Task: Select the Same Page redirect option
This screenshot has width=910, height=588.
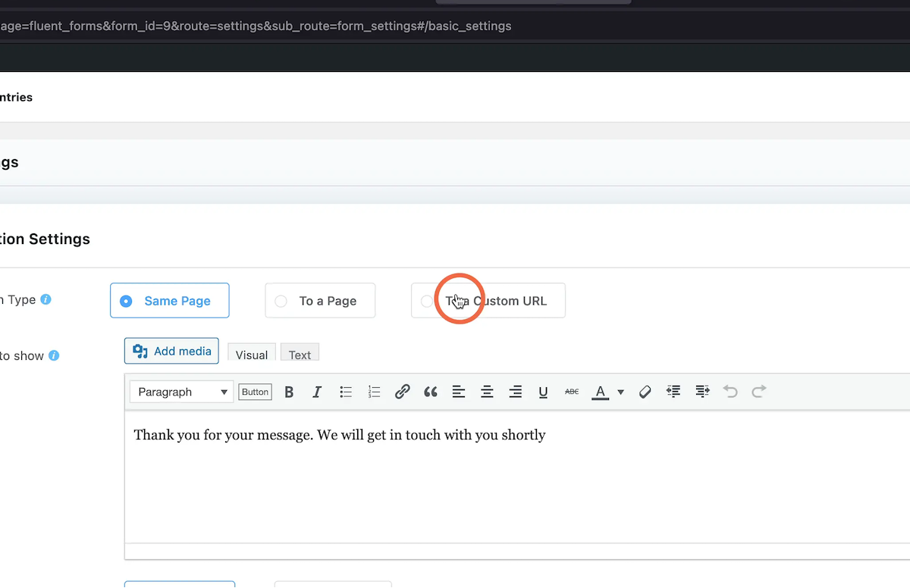Action: click(x=169, y=300)
